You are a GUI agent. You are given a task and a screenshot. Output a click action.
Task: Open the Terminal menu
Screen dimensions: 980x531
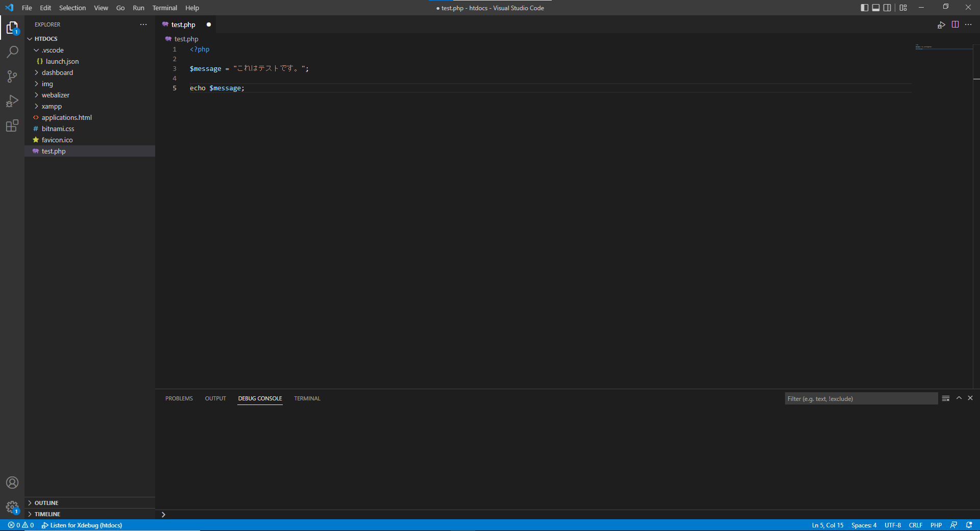click(x=165, y=8)
